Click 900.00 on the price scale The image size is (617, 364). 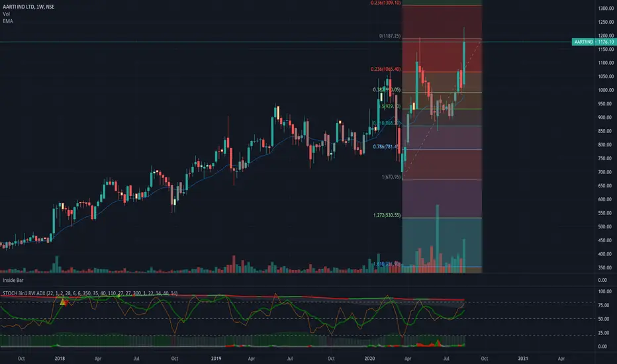tap(606, 118)
